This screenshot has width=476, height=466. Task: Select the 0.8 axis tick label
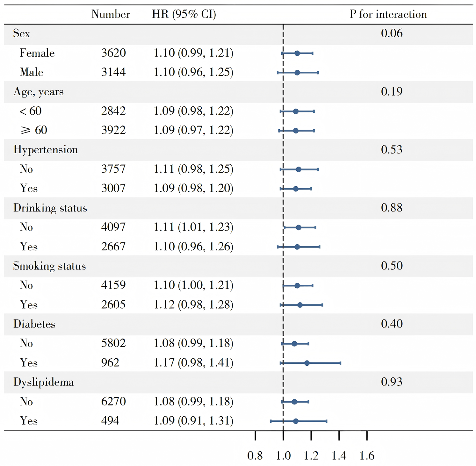click(x=255, y=456)
